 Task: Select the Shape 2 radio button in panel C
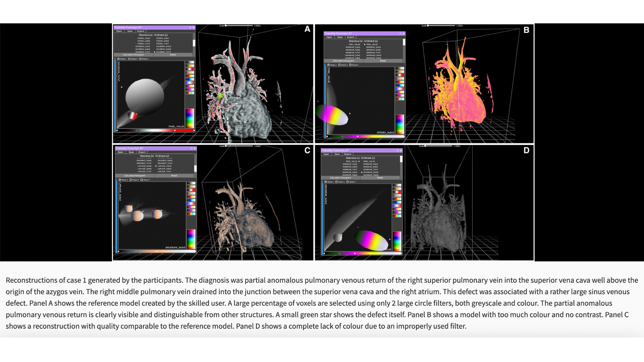[131, 180]
